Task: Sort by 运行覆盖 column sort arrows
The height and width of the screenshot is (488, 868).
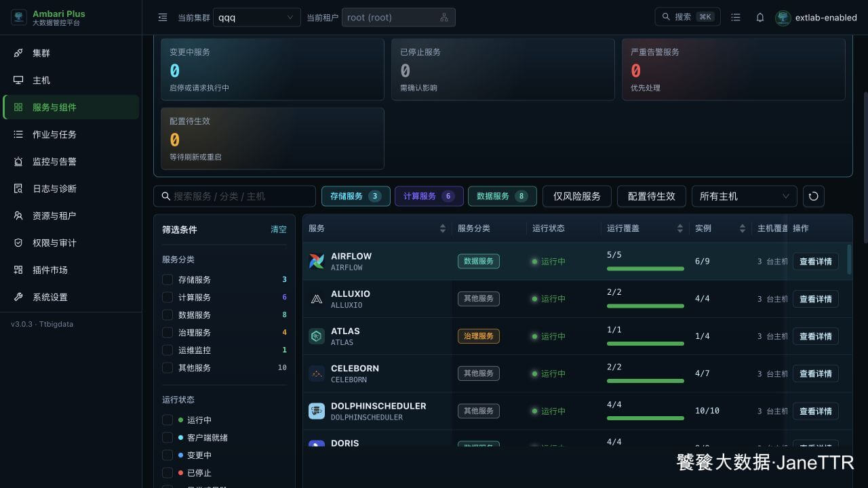Action: tap(680, 228)
